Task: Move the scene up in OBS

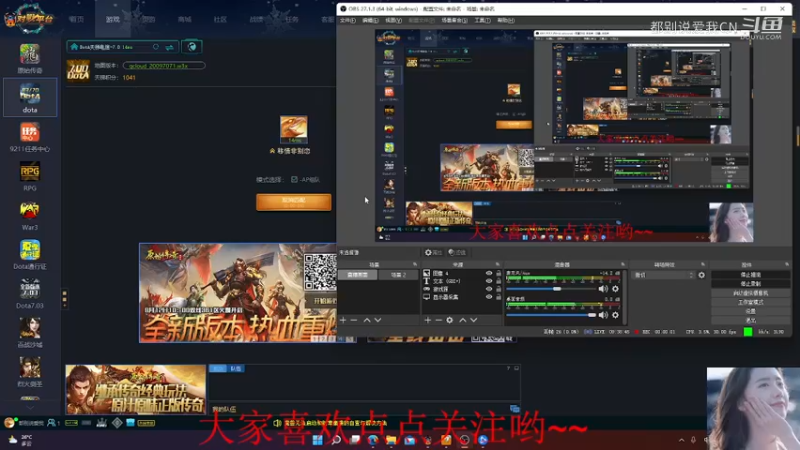Action: click(x=367, y=320)
